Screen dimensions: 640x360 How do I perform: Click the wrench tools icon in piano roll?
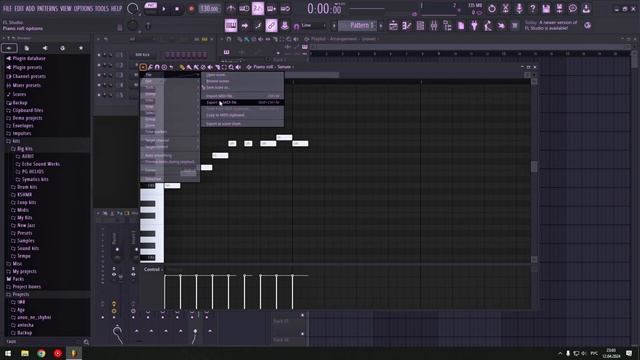(x=150, y=67)
